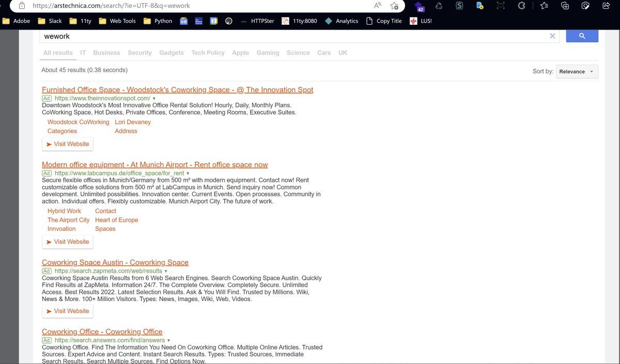The image size is (620, 364).
Task: Open the HTTPSter bookmark
Action: click(x=257, y=21)
